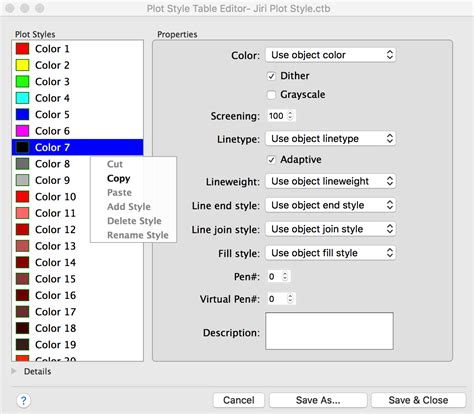Image resolution: width=474 pixels, height=414 pixels.
Task: Click the Virtual Pen# value field
Action: (277, 299)
